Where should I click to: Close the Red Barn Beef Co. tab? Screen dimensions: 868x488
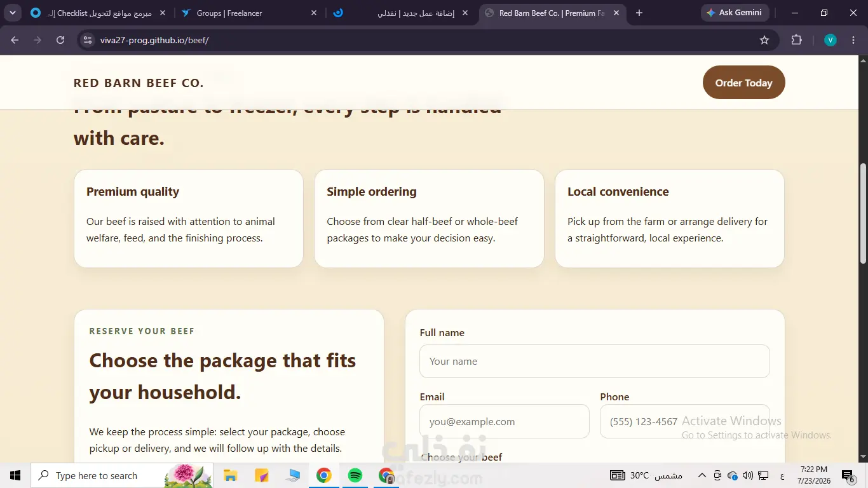pos(616,13)
